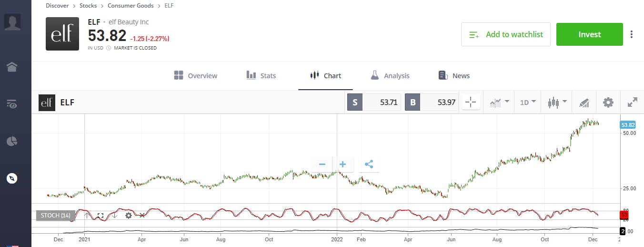The width and height of the screenshot is (644, 247).
Task: Open Watchlist from the sidebar
Action: pyautogui.click(x=12, y=104)
